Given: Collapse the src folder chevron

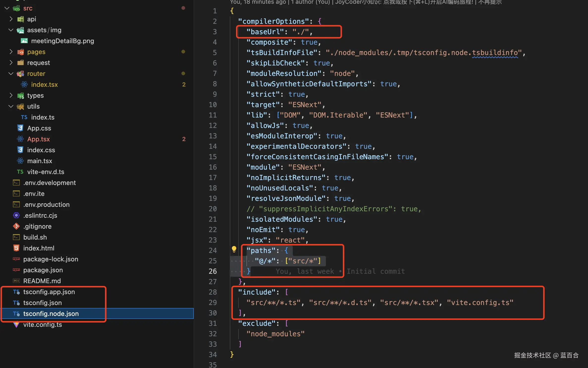Looking at the screenshot, I should [x=7, y=8].
